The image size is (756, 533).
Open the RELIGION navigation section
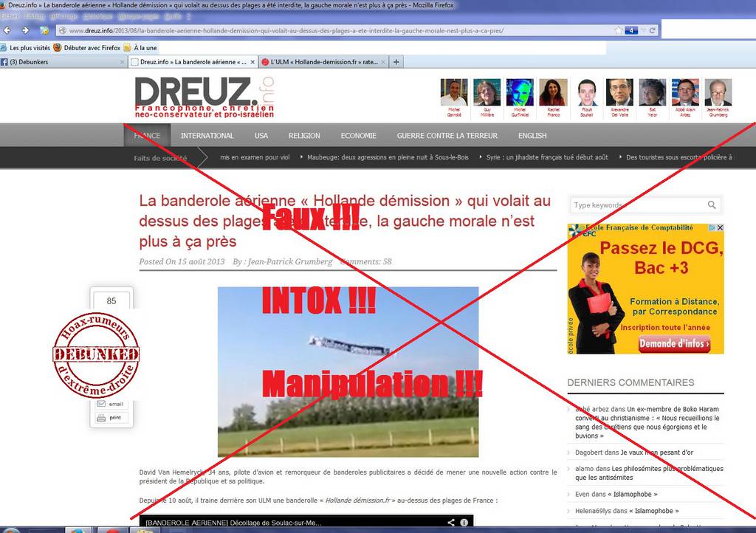pyautogui.click(x=304, y=135)
